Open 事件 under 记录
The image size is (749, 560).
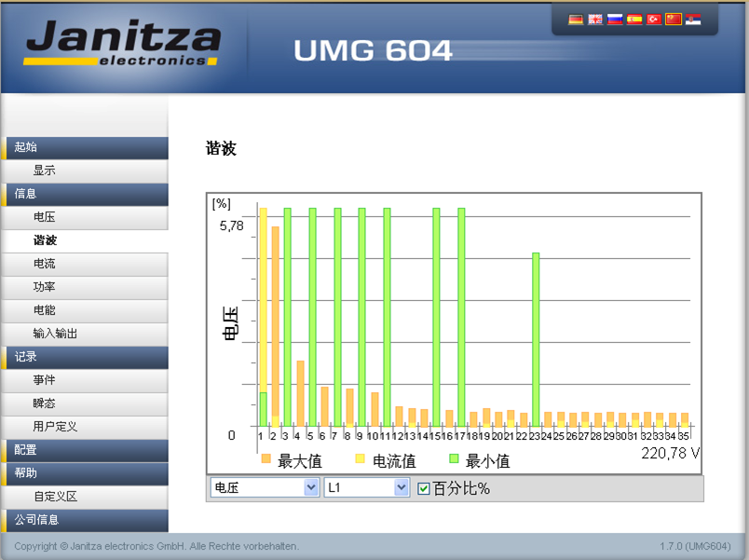click(85, 380)
